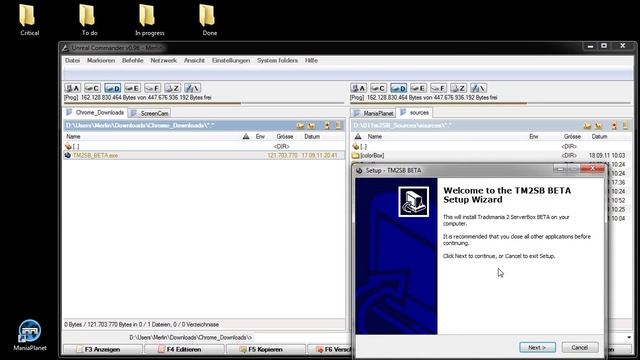Switch to the Chrome_Downloads tab

(95, 113)
